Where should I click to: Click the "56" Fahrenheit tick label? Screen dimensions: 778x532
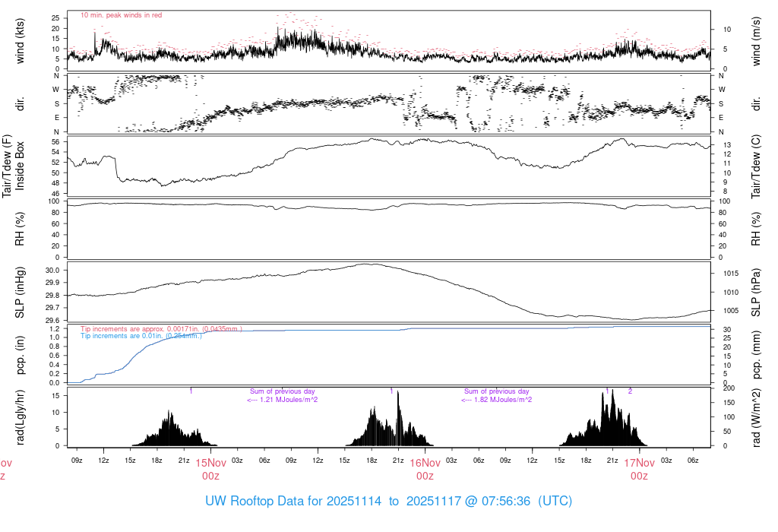click(x=55, y=142)
